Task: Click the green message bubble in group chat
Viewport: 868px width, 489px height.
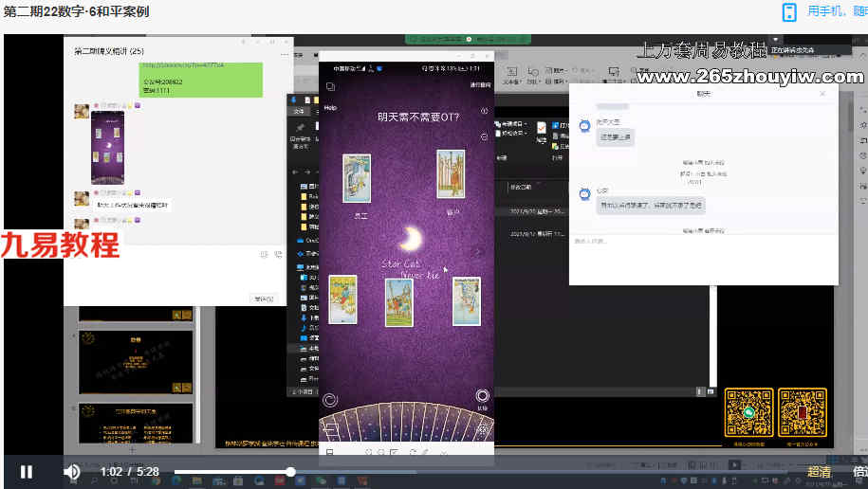Action: click(200, 79)
